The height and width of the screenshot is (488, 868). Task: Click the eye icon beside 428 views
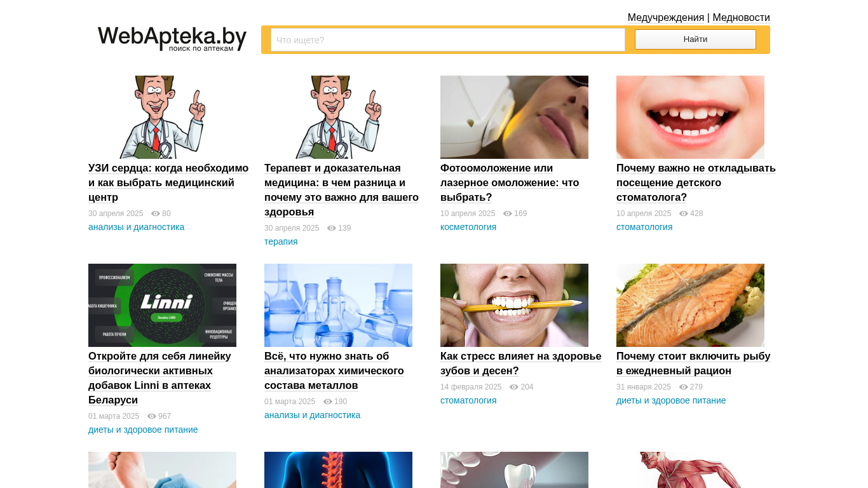tap(684, 213)
